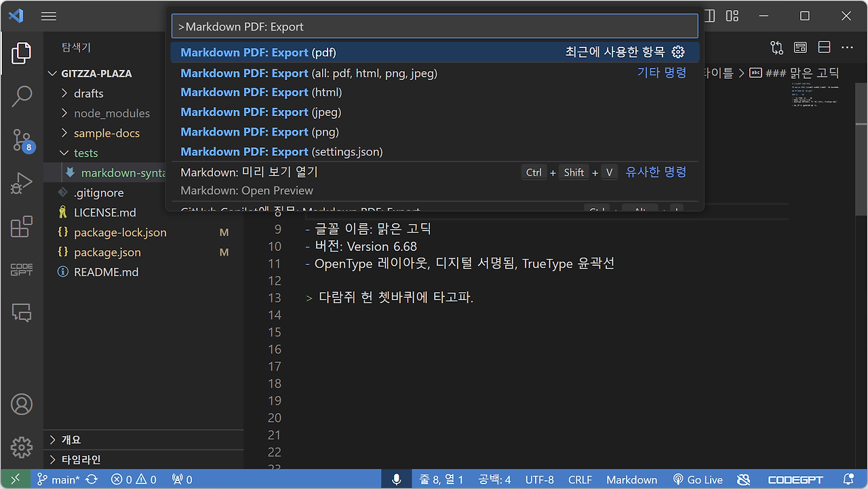Open the Extensions view
The height and width of the screenshot is (489, 868).
22,227
